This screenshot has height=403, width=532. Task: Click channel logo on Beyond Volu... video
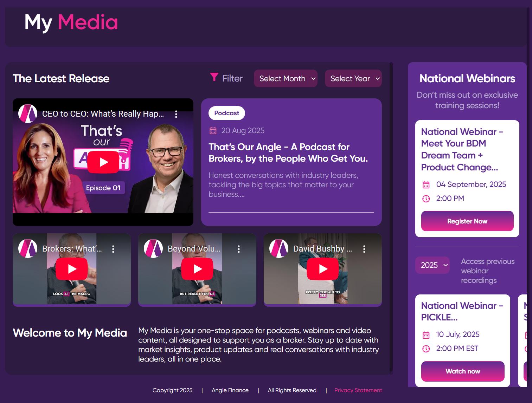[153, 248]
